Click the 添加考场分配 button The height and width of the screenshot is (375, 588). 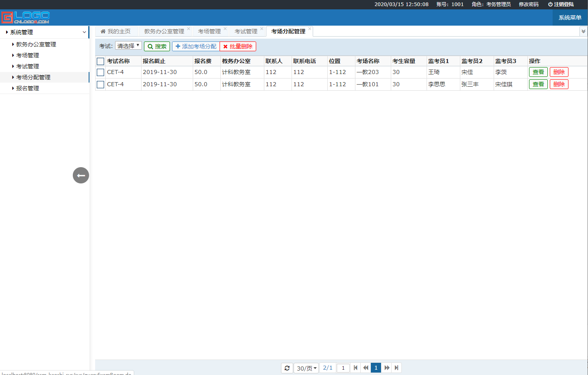point(196,46)
